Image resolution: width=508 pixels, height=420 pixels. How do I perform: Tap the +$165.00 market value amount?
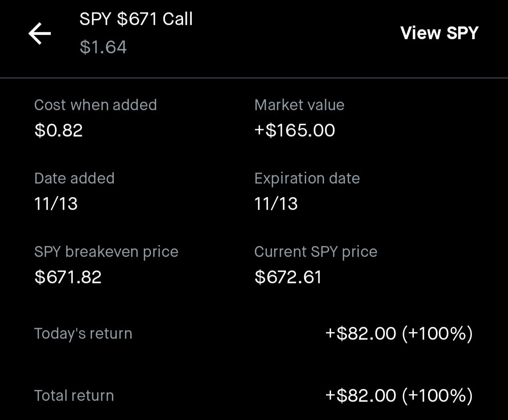[x=294, y=130]
